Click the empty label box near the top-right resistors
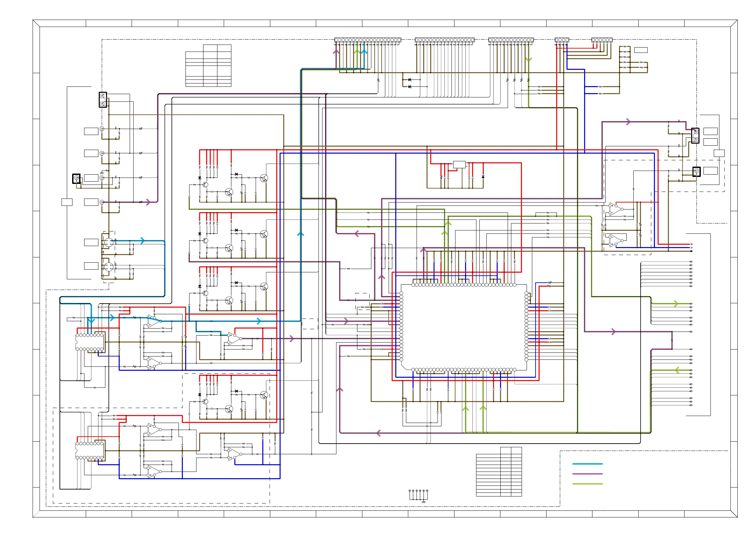This screenshot has width=754, height=560. pos(641,50)
